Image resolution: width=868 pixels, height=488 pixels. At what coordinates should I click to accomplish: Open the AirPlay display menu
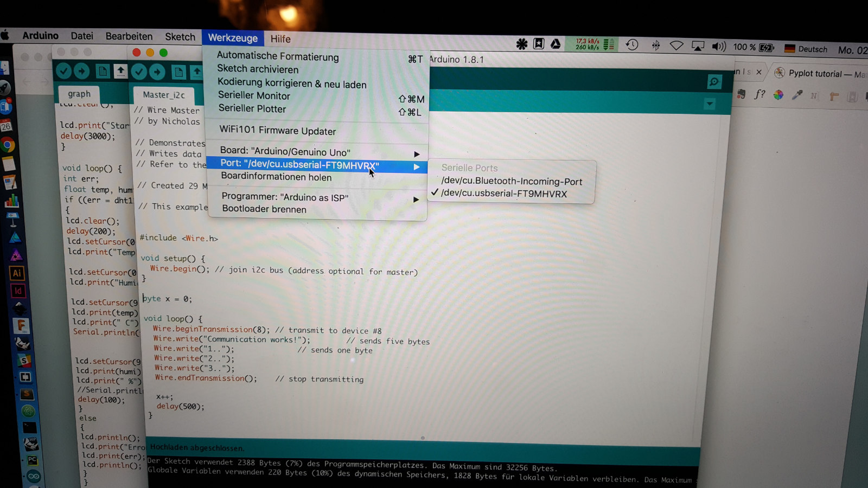coord(698,47)
